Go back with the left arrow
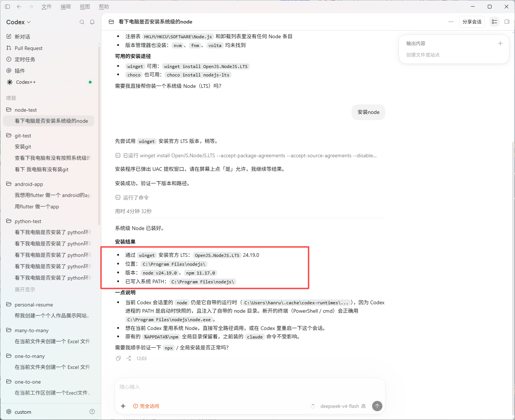 tap(19, 7)
